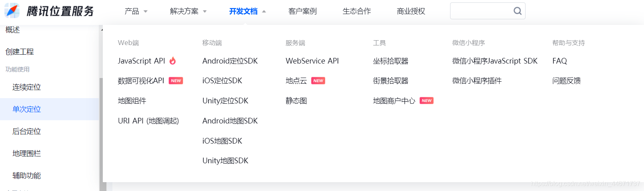
Task: Expand the 解决方案 dropdown arrow
Action: (205, 12)
